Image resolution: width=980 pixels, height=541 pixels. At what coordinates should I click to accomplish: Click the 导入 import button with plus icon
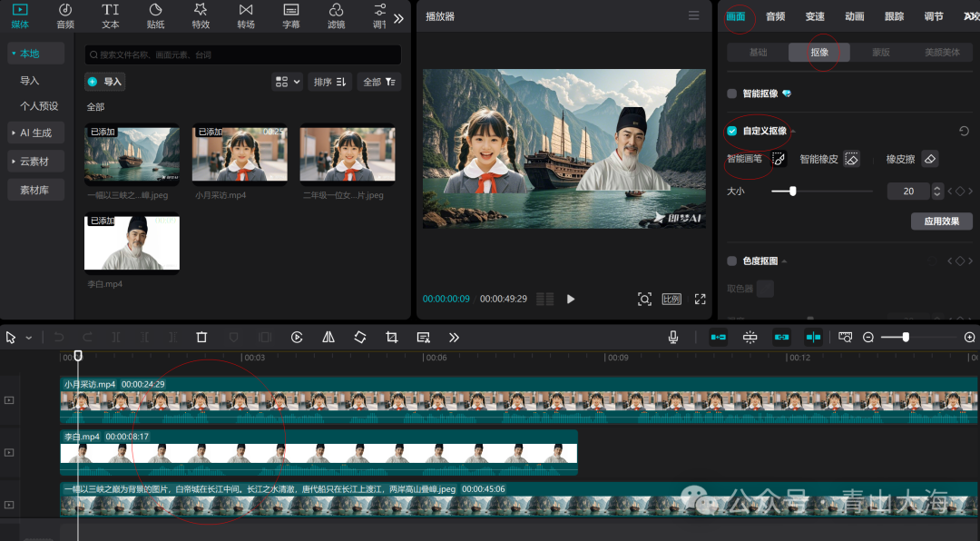pos(104,82)
